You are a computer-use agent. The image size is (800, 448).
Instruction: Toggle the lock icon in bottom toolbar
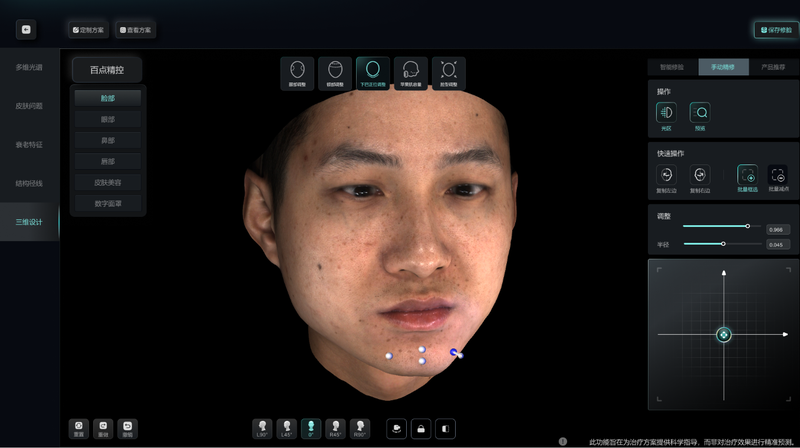[x=421, y=429]
